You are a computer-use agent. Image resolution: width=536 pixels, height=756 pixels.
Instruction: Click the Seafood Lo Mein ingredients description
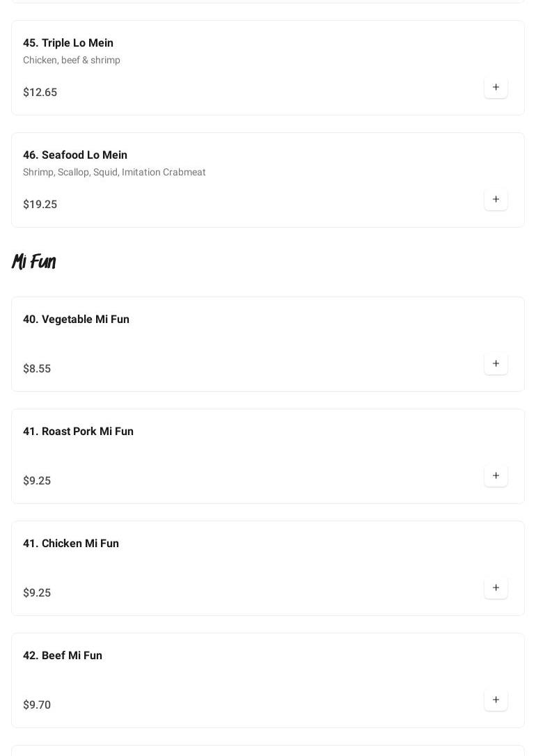114,173
